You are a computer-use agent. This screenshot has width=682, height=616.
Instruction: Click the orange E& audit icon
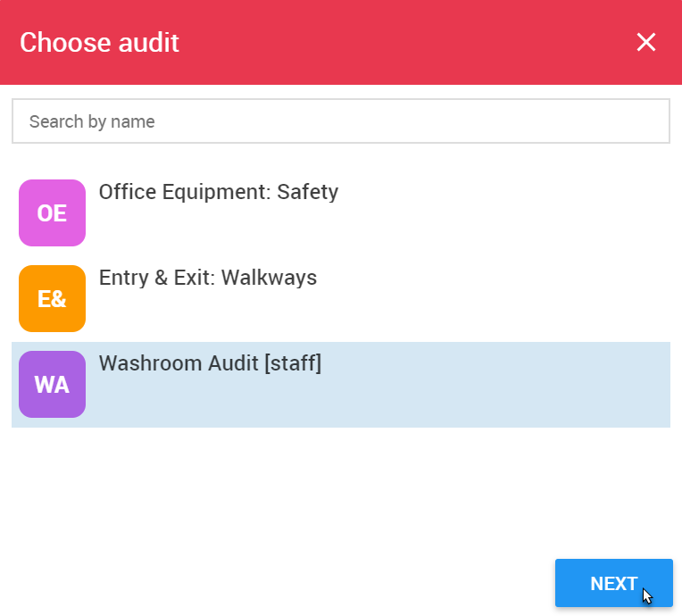point(52,298)
